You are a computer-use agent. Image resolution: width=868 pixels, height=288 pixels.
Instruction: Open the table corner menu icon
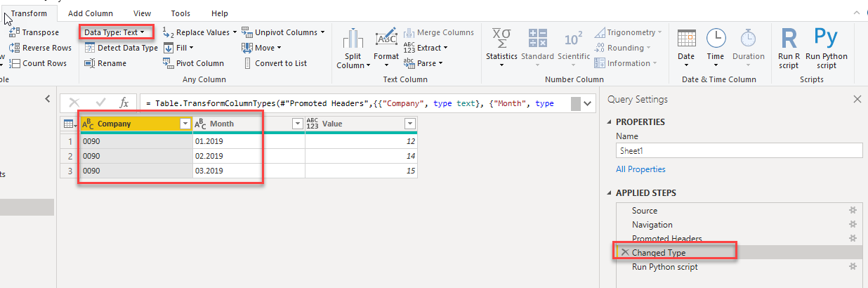pyautogui.click(x=70, y=124)
